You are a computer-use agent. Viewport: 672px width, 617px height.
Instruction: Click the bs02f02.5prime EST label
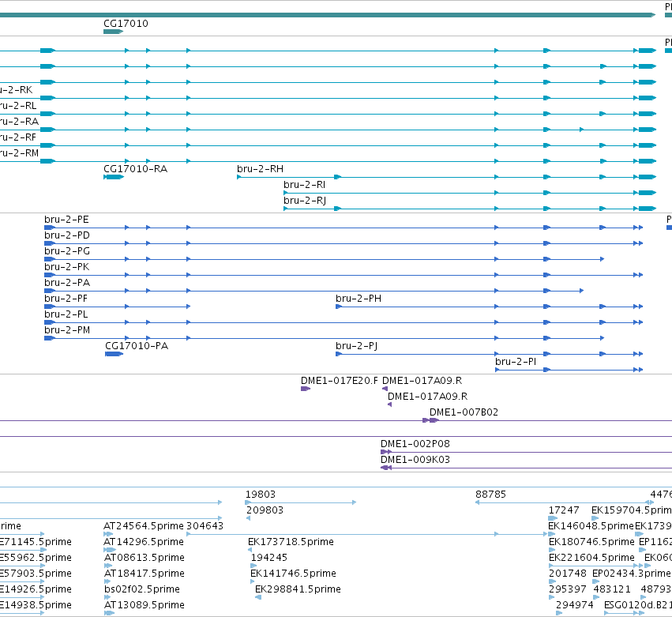142,589
